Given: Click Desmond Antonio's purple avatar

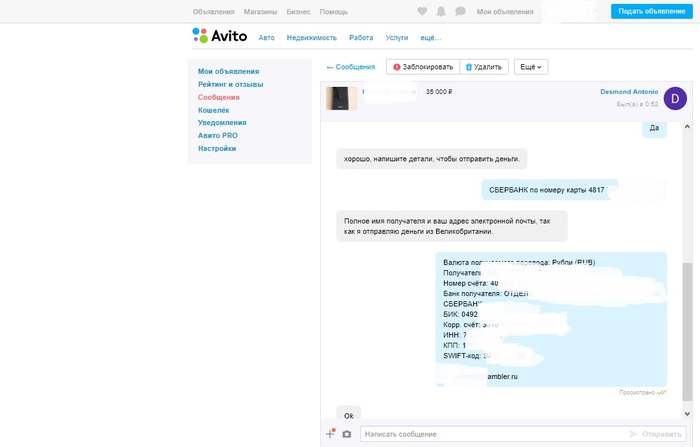Looking at the screenshot, I should pyautogui.click(x=676, y=97).
